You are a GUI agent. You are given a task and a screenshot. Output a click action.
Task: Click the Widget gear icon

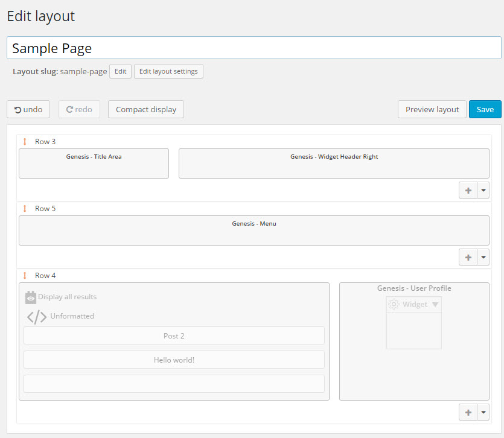[x=394, y=304]
